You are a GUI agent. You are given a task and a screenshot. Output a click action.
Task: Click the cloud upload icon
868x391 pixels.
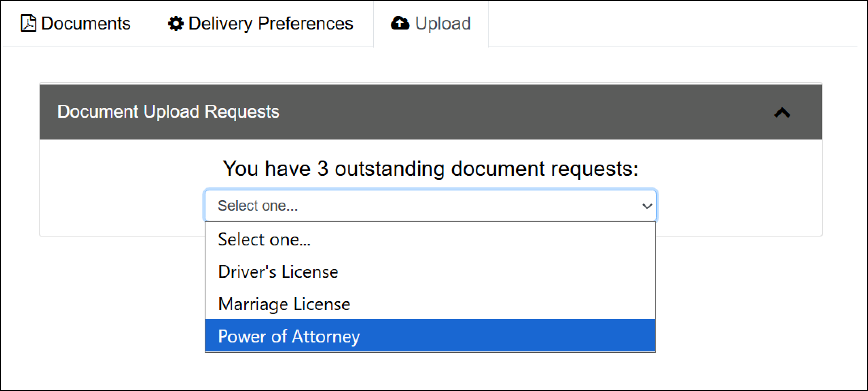pos(400,23)
